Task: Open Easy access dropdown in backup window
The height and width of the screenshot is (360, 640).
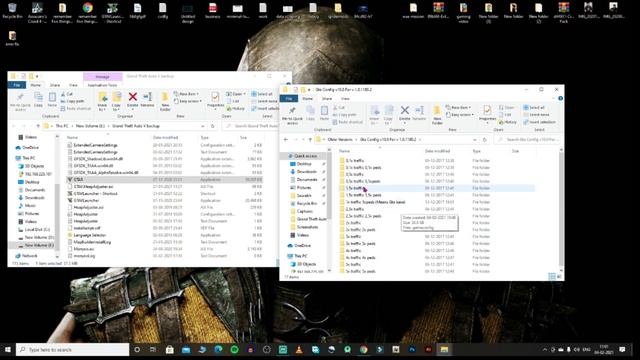Action: point(188,101)
